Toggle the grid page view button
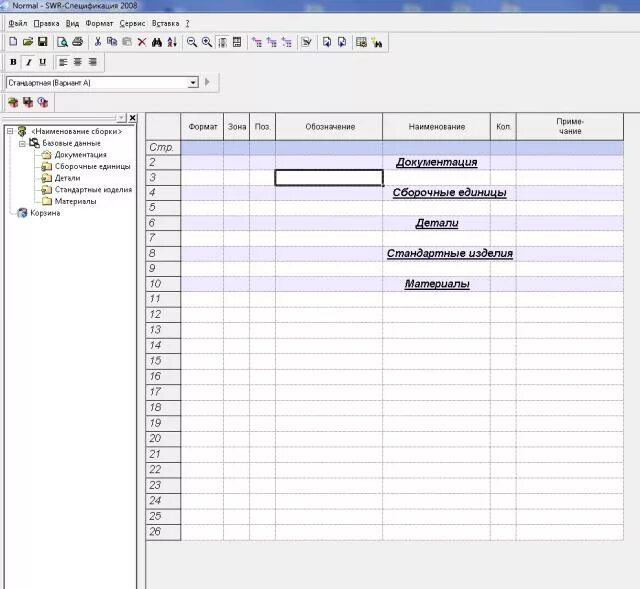This screenshot has height=589, width=640. tap(237, 42)
